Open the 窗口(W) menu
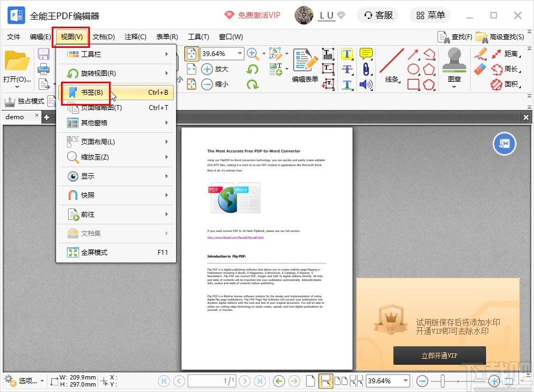 pyautogui.click(x=230, y=37)
